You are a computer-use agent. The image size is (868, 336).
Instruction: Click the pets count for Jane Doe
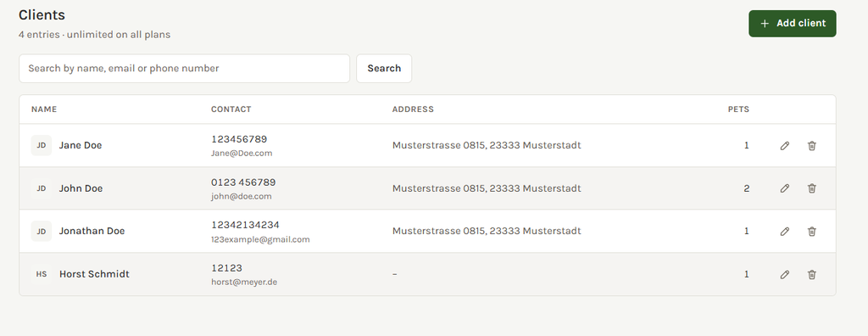click(746, 145)
